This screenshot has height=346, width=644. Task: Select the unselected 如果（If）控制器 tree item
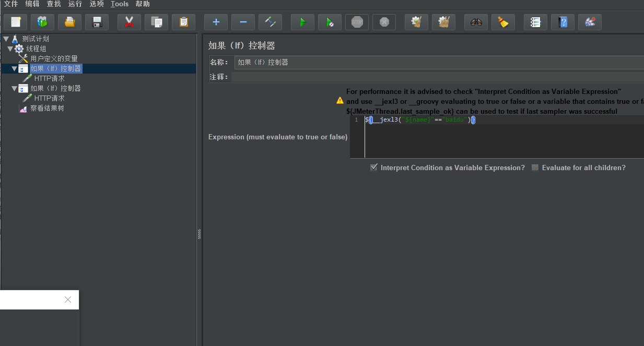click(55, 88)
